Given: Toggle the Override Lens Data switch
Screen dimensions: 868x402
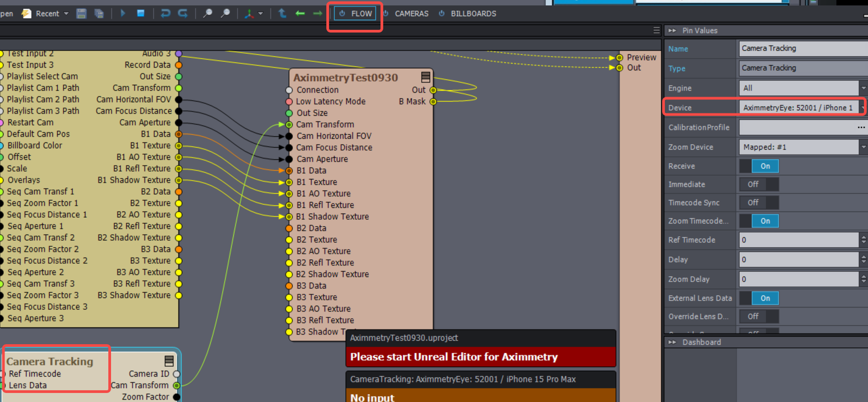Looking at the screenshot, I should (759, 317).
